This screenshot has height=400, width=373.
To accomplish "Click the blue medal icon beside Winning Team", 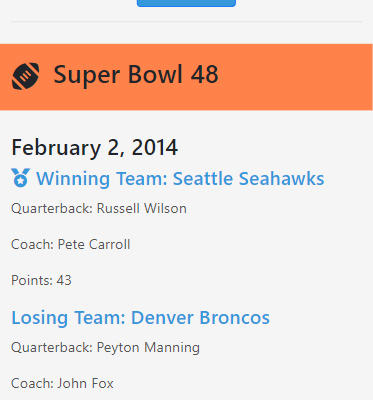I will [20, 178].
